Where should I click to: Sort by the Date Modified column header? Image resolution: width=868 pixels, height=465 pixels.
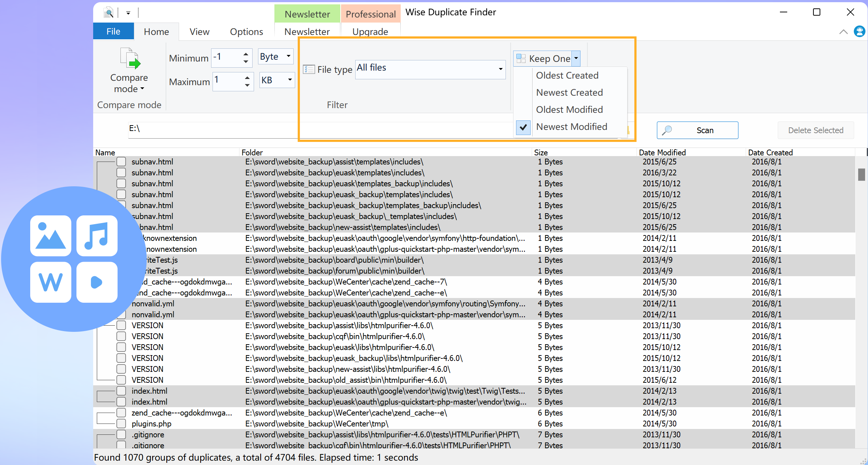662,152
